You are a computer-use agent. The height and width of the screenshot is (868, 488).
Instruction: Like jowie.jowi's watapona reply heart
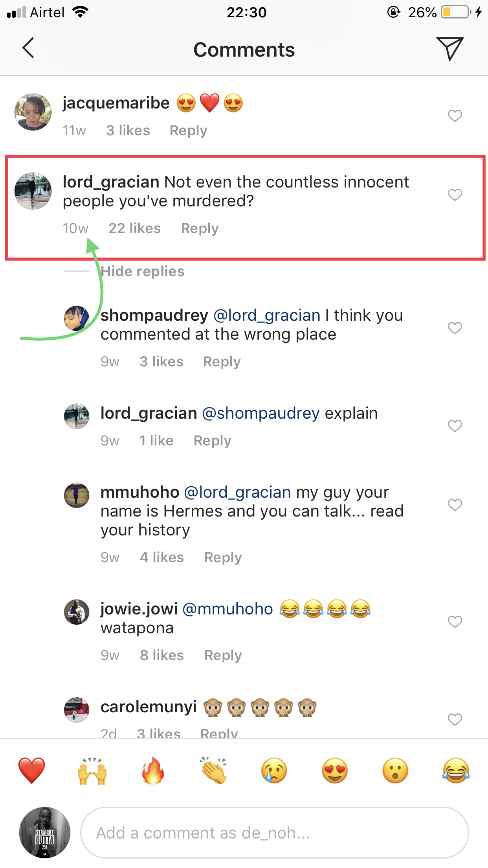(x=455, y=622)
